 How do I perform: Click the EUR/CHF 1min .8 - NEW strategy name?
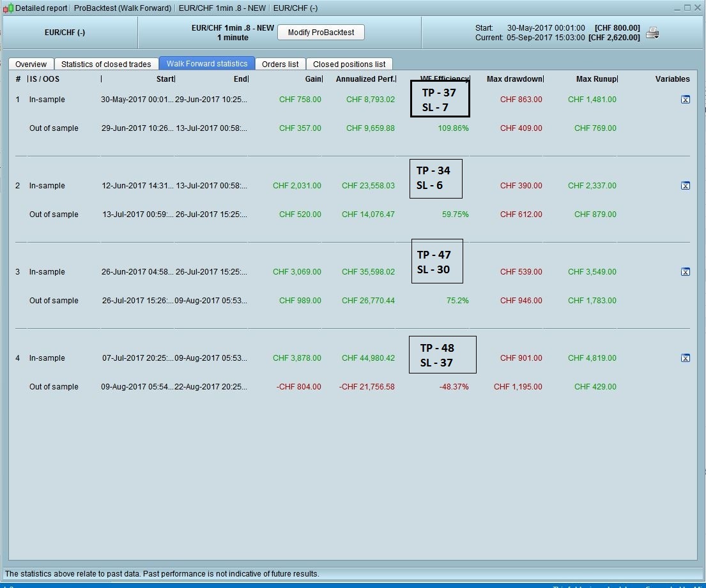[x=233, y=28]
